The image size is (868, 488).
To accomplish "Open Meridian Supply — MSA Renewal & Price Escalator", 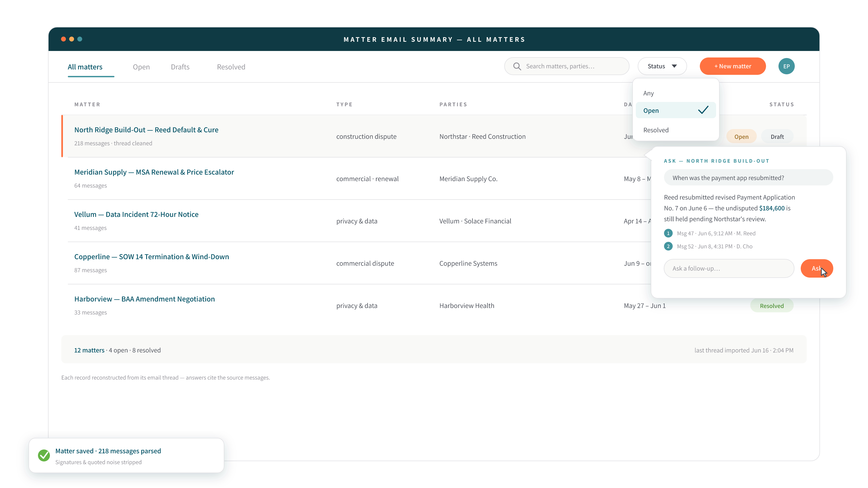I will [154, 172].
